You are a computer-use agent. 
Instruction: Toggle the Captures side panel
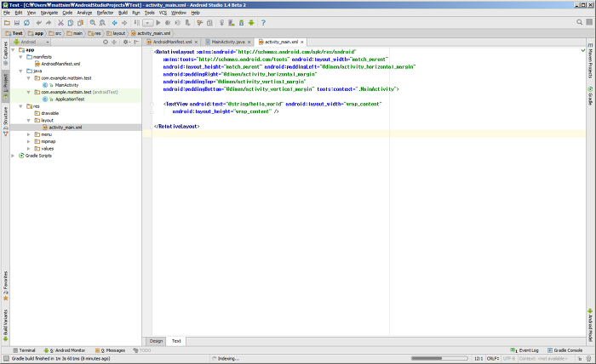[5, 54]
